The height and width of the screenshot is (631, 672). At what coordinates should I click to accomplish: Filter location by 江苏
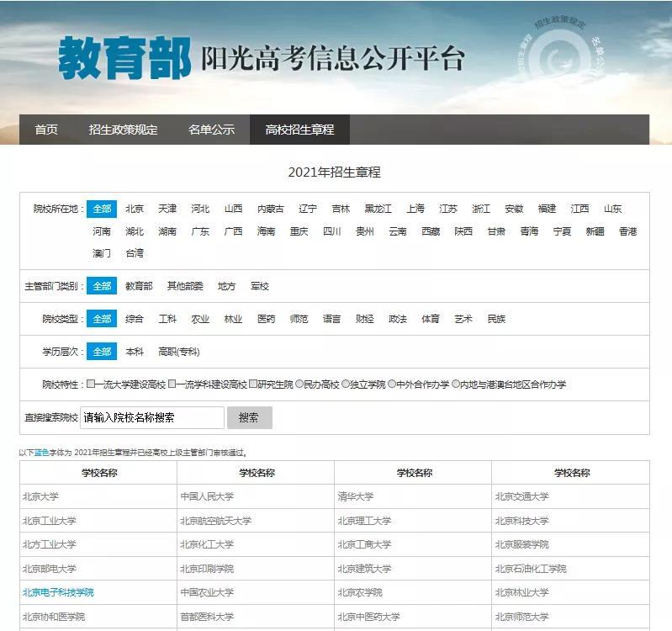[x=448, y=209]
